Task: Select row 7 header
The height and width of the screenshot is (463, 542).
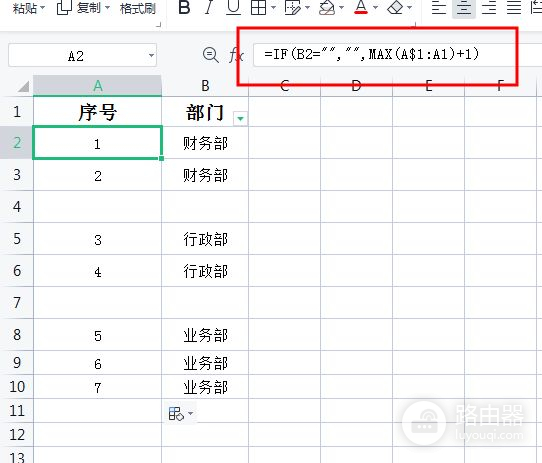Action: pyautogui.click(x=17, y=303)
